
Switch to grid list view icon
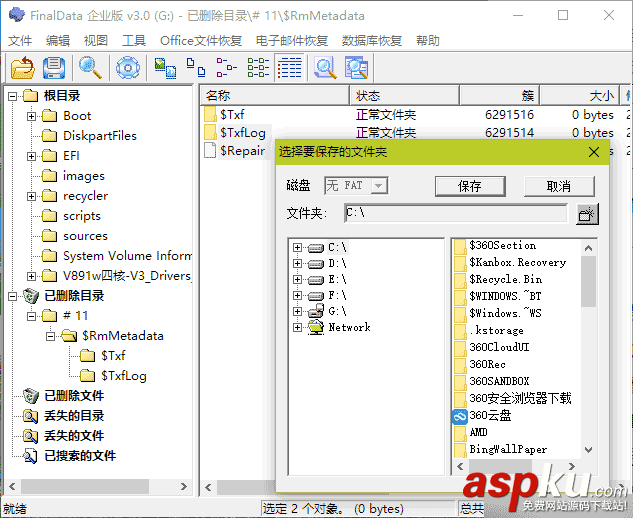258,67
